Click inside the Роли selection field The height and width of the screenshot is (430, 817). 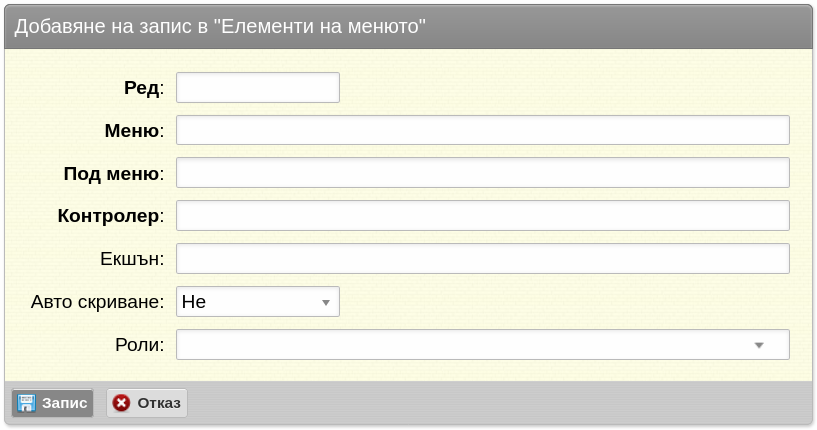(x=482, y=345)
